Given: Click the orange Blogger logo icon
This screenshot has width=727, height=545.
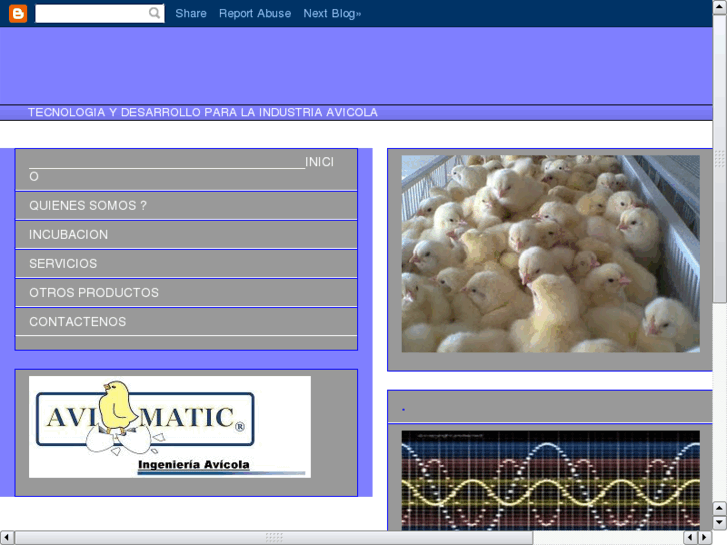Looking at the screenshot, I should [x=18, y=13].
